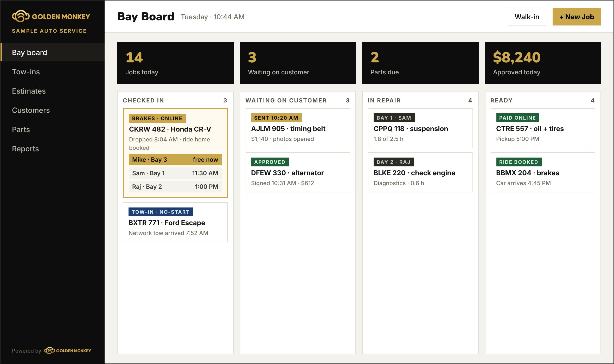Click the BRAKES · ONLINE tag
The height and width of the screenshot is (364, 614).
click(157, 118)
